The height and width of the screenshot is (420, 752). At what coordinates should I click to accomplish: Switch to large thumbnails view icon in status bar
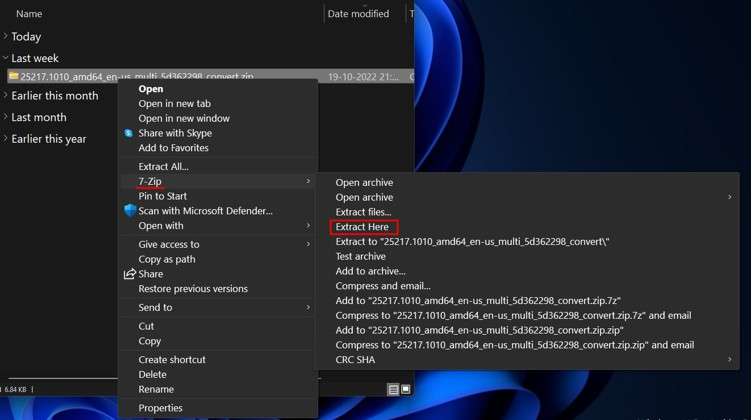[406, 389]
